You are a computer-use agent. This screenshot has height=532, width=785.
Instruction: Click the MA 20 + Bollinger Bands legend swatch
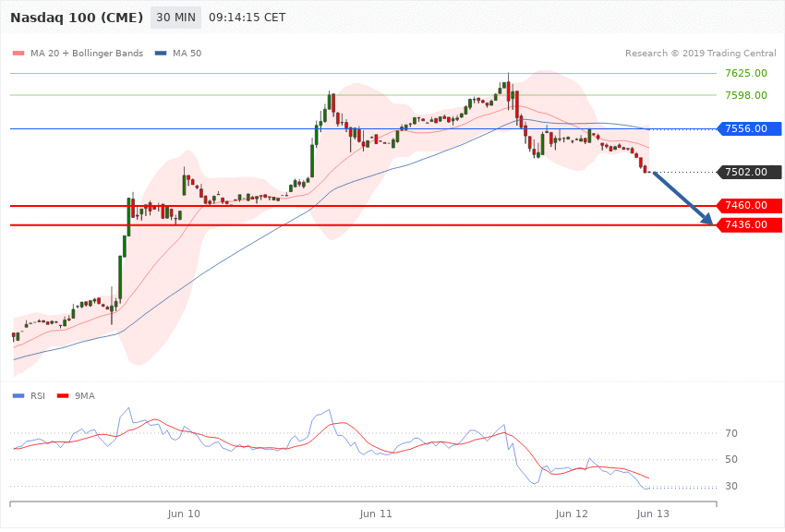coord(18,53)
